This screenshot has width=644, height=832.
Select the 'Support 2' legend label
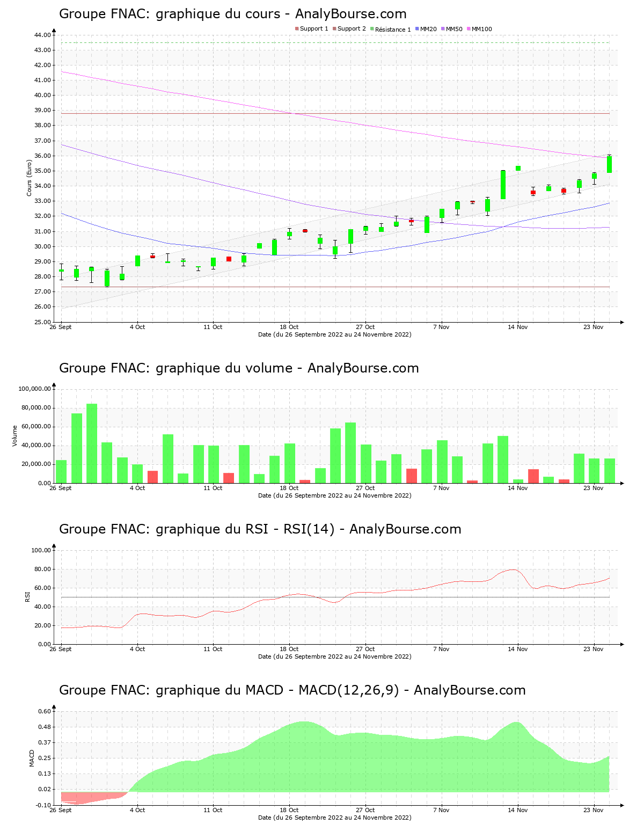[x=352, y=29]
